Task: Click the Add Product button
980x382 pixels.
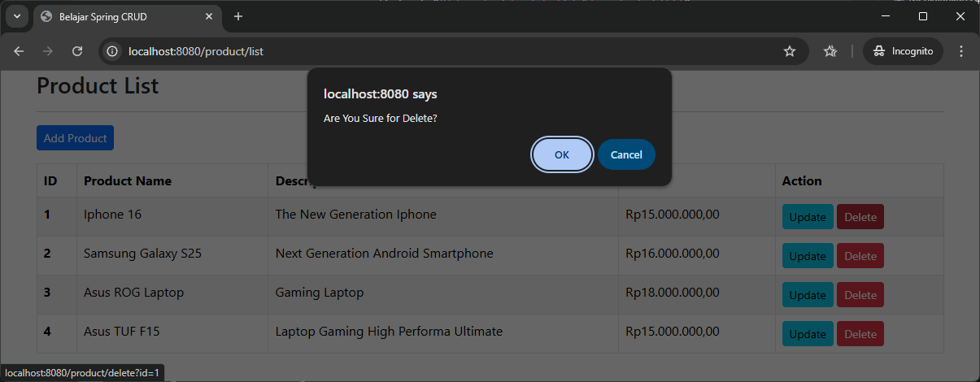Action: click(75, 138)
